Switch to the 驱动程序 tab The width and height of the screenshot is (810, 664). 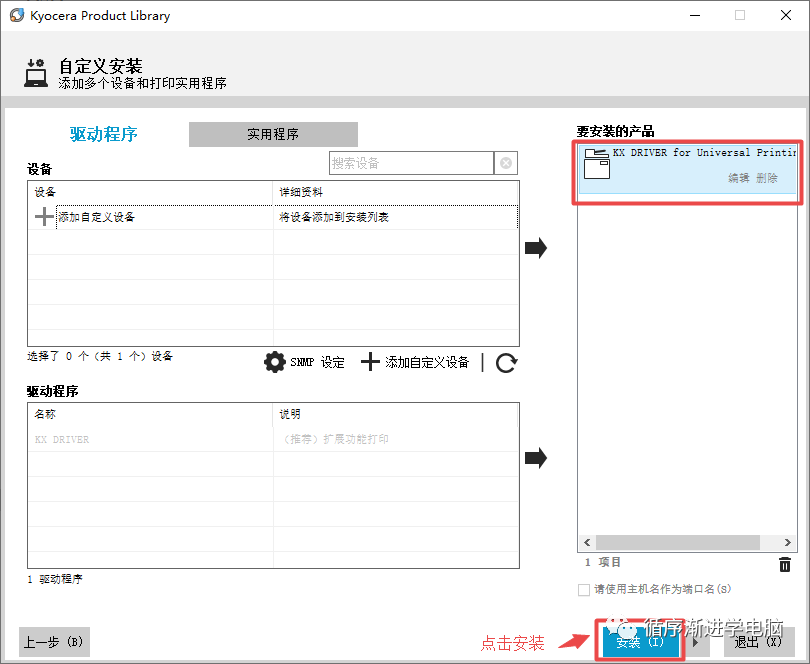pyautogui.click(x=104, y=134)
